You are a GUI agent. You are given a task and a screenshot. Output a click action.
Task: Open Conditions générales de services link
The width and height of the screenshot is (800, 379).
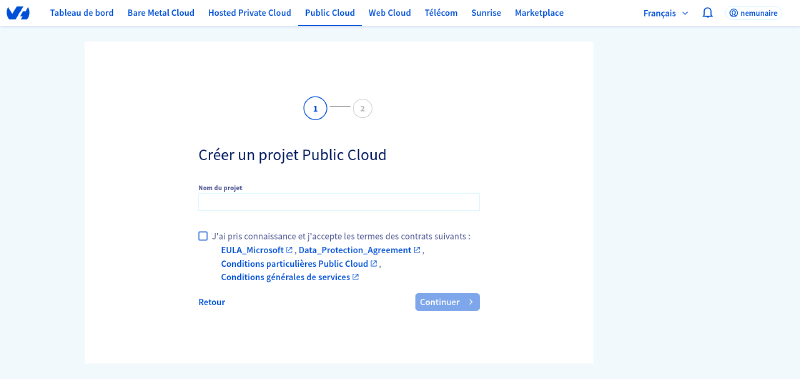[286, 277]
